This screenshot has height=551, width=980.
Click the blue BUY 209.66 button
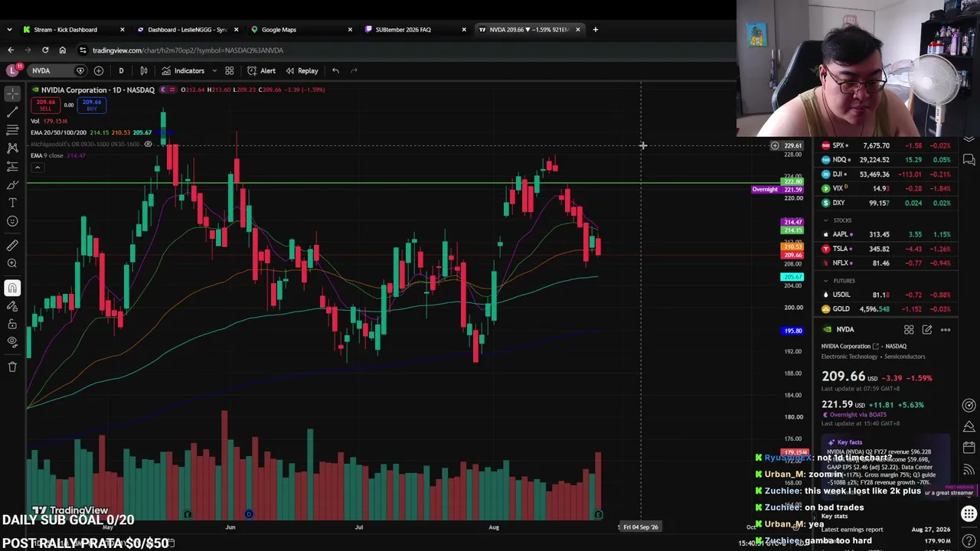coord(92,106)
